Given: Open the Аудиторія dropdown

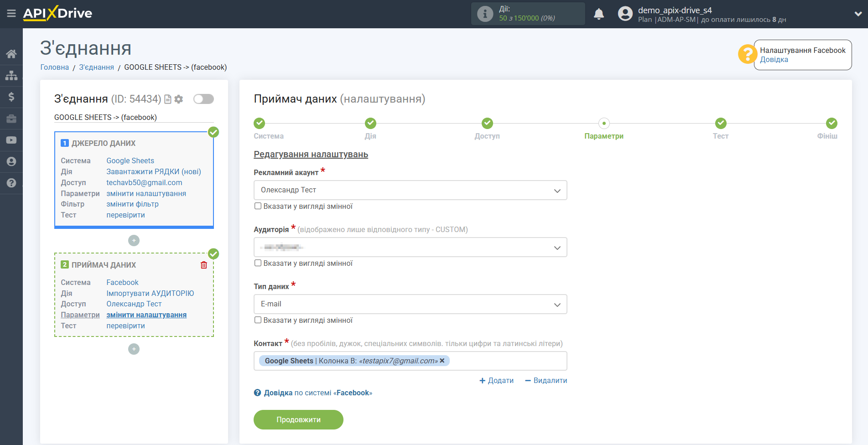Looking at the screenshot, I should point(410,247).
